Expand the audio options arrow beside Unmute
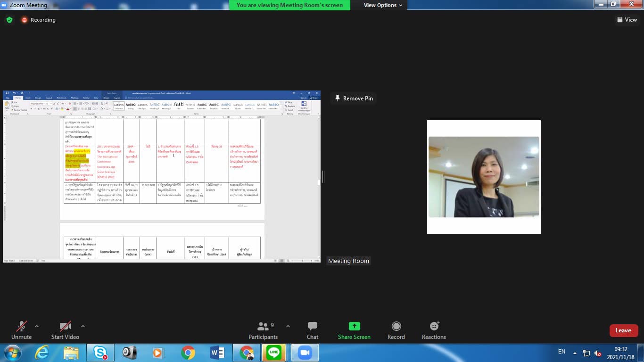The image size is (644, 362). pyautogui.click(x=37, y=326)
